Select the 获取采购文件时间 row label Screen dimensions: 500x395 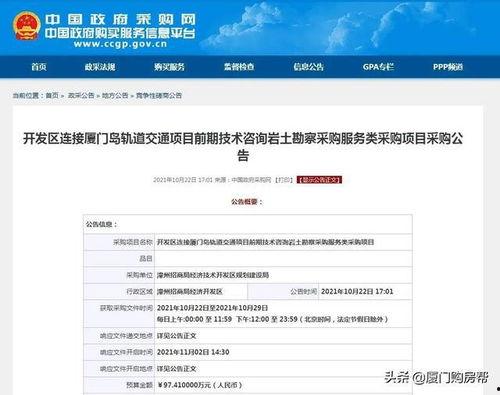[126, 308]
